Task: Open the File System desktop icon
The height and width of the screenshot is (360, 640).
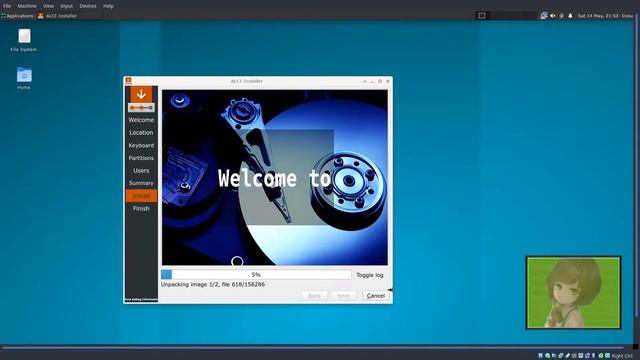Action: 24,40
